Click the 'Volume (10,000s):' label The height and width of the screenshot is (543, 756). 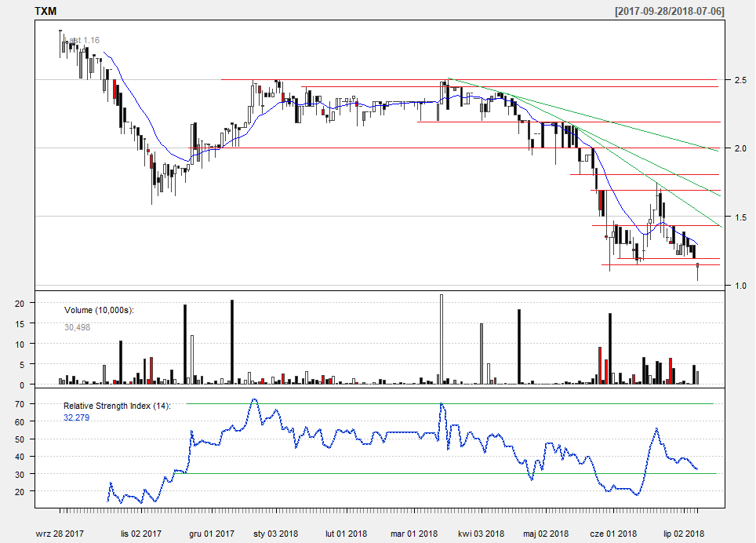tap(99, 310)
